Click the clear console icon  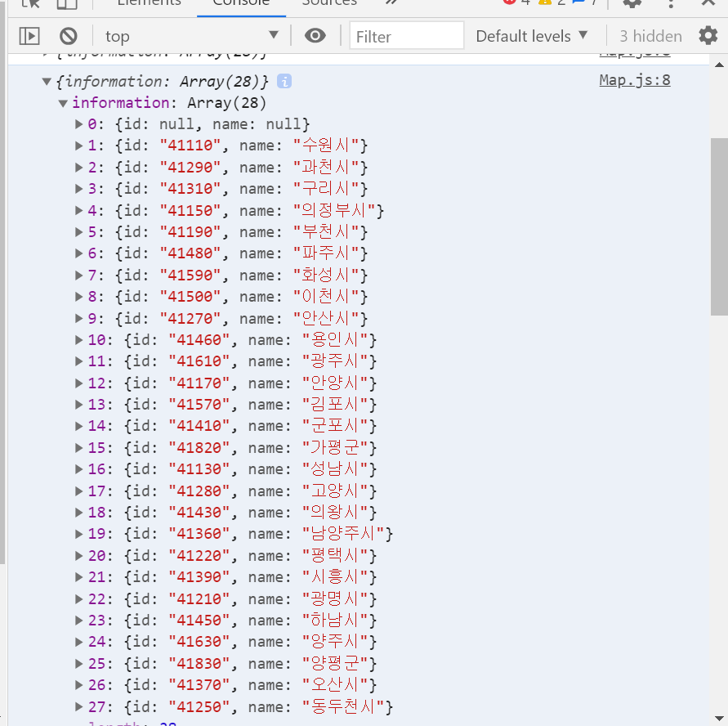coord(68,35)
